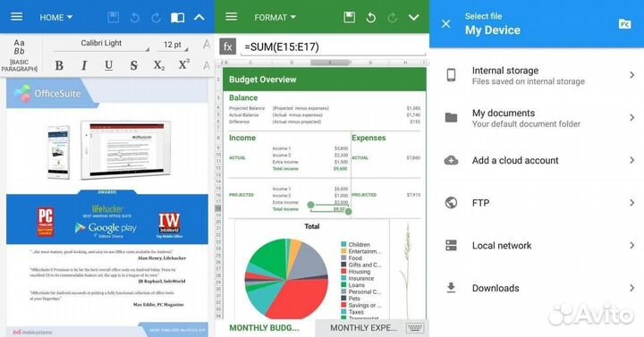The image size is (644, 337).
Task: Open the FORMAT ribbon dropdown
Action: (275, 17)
